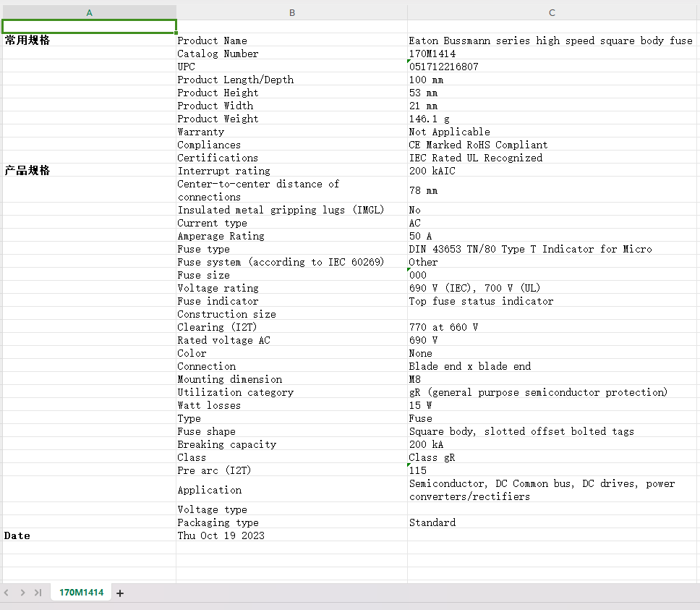The height and width of the screenshot is (610, 700).
Task: Click the CE Marked RoHS Compliant cell
Action: [x=552, y=144]
